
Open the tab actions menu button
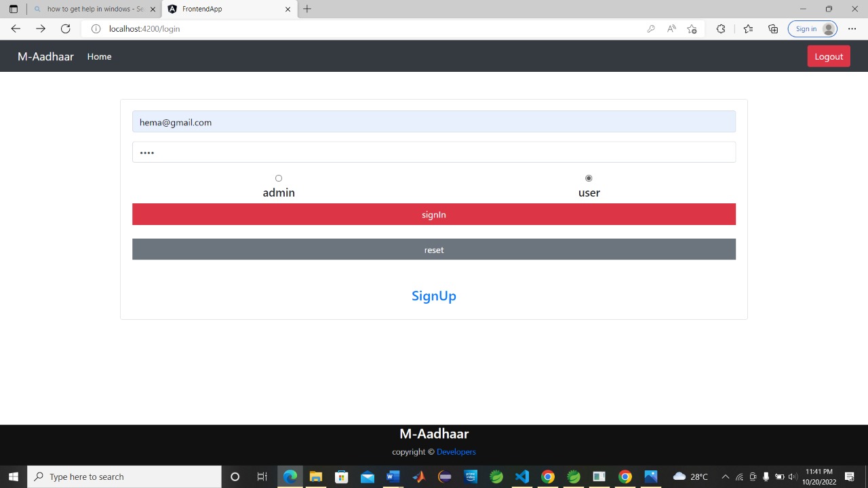coord(13,9)
